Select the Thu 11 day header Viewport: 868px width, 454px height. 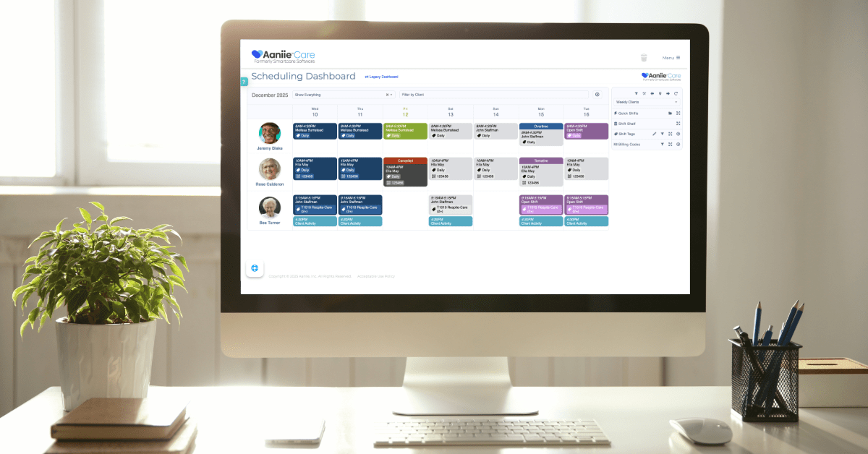[x=360, y=112]
